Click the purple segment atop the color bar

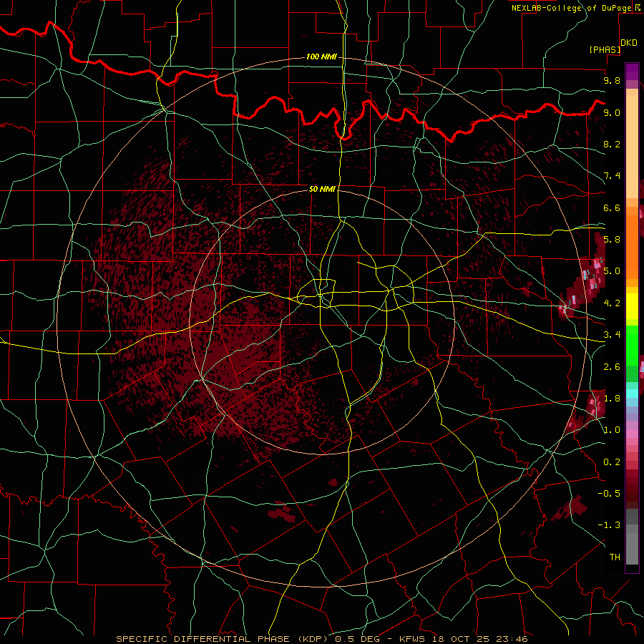click(632, 72)
